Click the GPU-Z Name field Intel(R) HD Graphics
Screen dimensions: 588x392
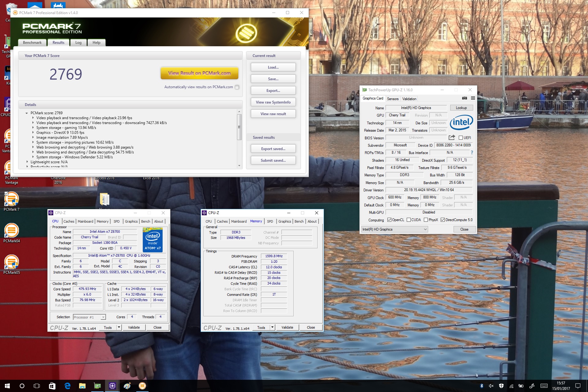coord(416,108)
